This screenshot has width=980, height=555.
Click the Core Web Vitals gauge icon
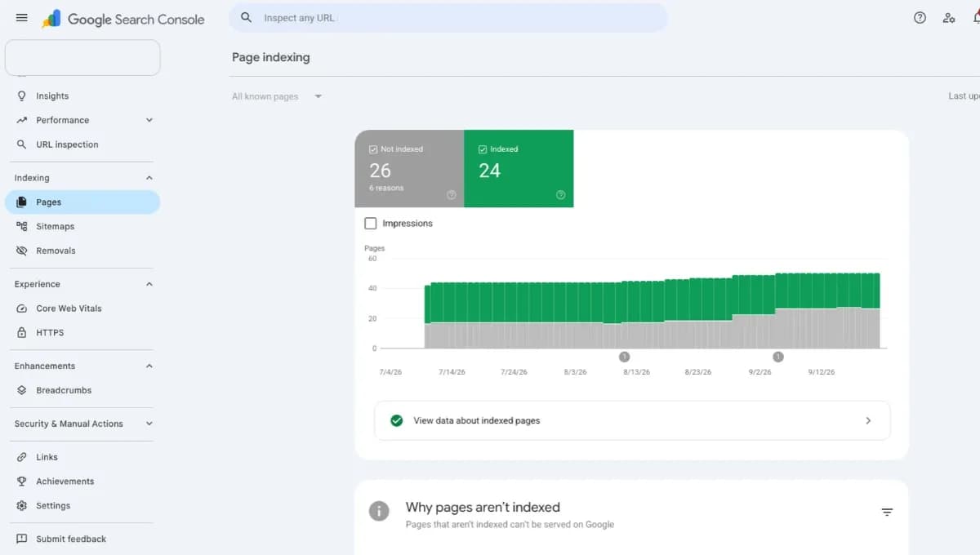[22, 309]
